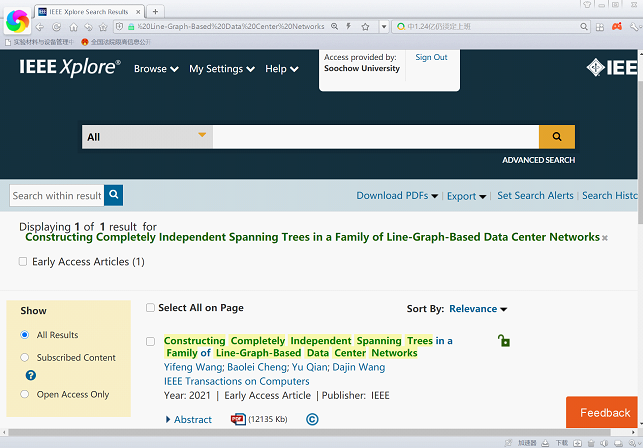Open the PDF icon for the article
The width and height of the screenshot is (643, 448).
click(238, 420)
